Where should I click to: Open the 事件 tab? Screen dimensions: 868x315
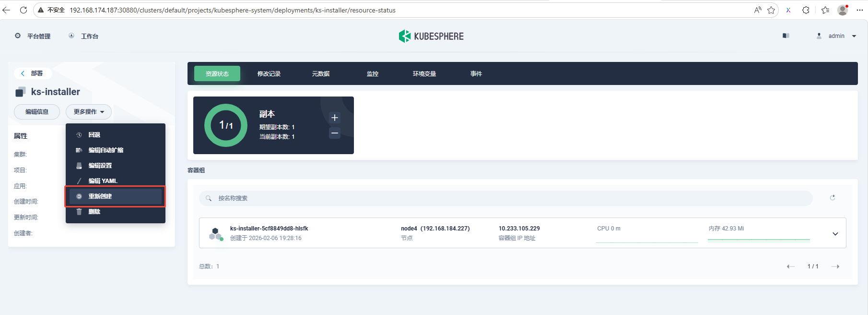point(476,73)
